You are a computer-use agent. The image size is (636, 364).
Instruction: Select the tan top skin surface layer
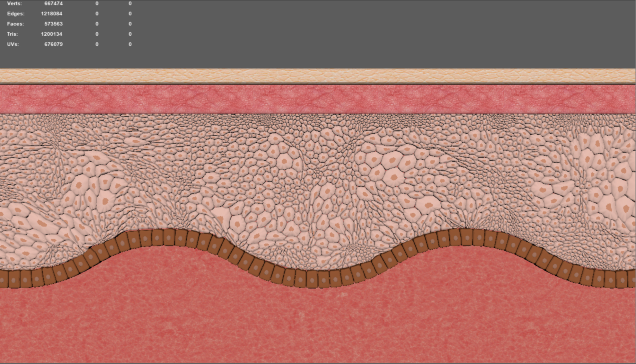coord(318,76)
